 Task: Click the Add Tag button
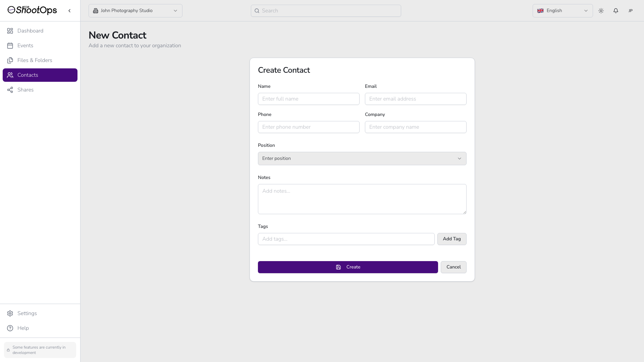452,239
